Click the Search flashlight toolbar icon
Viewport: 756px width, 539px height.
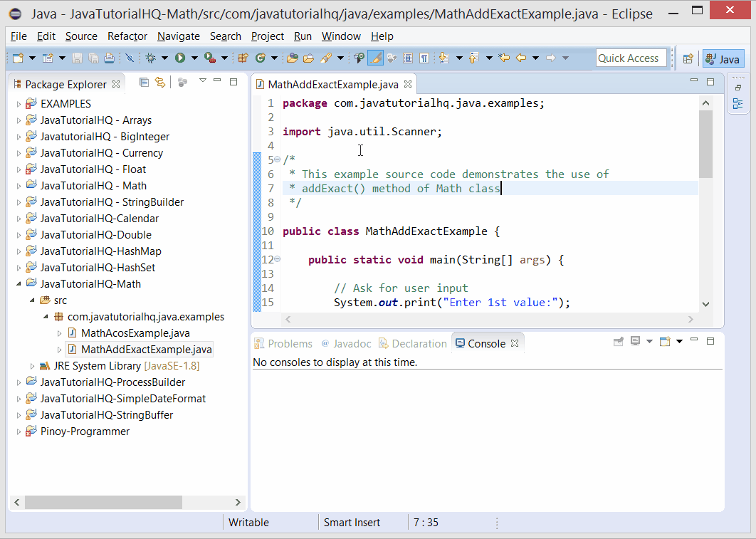327,58
